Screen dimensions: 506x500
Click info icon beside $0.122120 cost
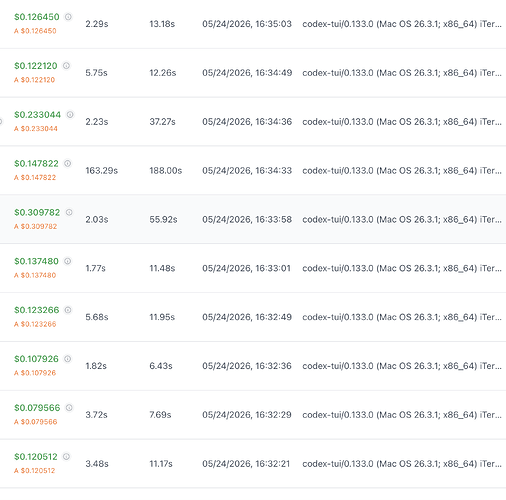pos(66,66)
